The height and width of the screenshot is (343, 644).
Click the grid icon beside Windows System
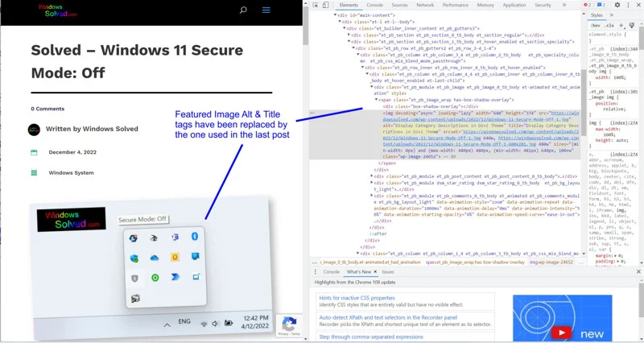pyautogui.click(x=34, y=173)
